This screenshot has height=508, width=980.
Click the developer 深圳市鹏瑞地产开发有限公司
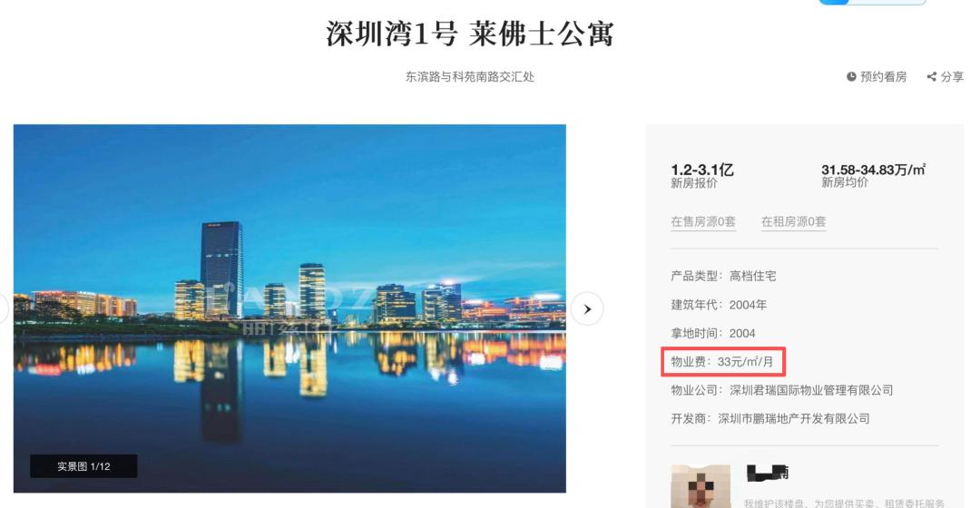point(794,419)
